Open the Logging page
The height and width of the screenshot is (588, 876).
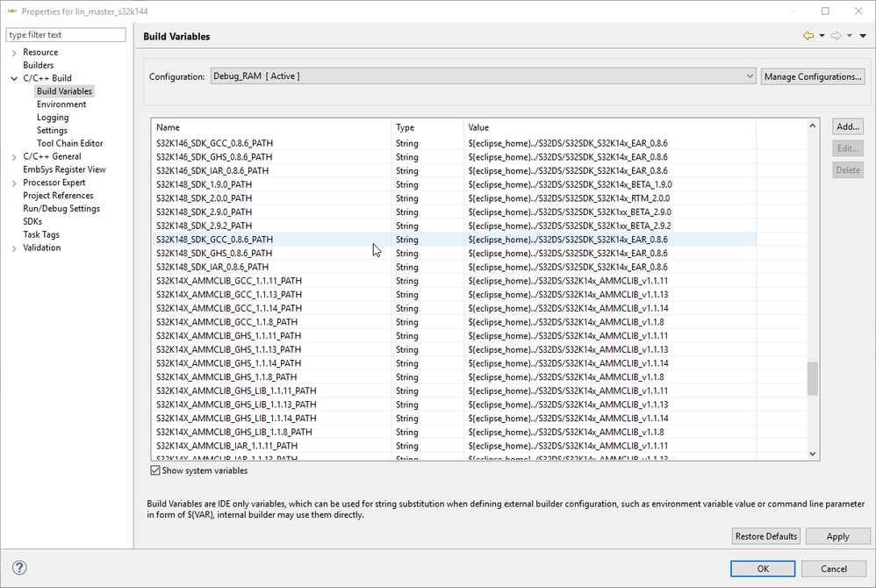click(53, 118)
